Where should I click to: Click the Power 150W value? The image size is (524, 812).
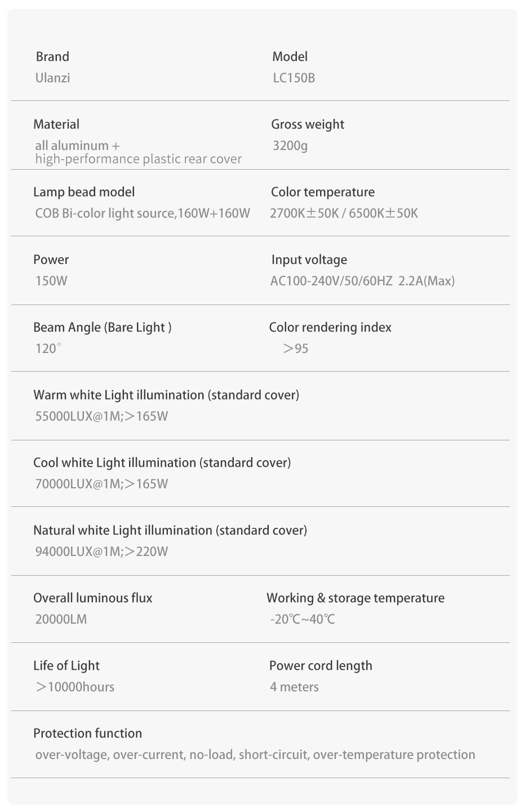[51, 281]
